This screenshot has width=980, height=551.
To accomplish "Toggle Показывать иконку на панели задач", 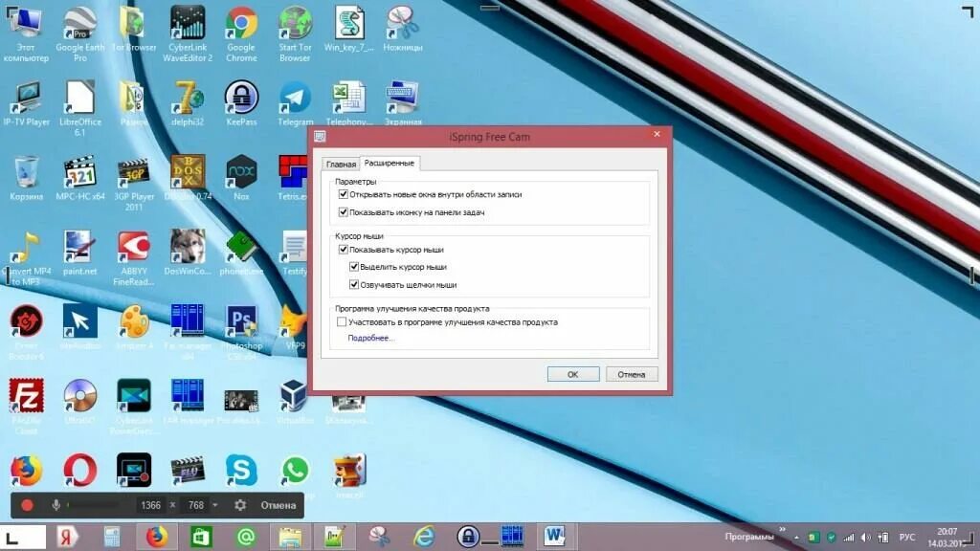I will [344, 212].
